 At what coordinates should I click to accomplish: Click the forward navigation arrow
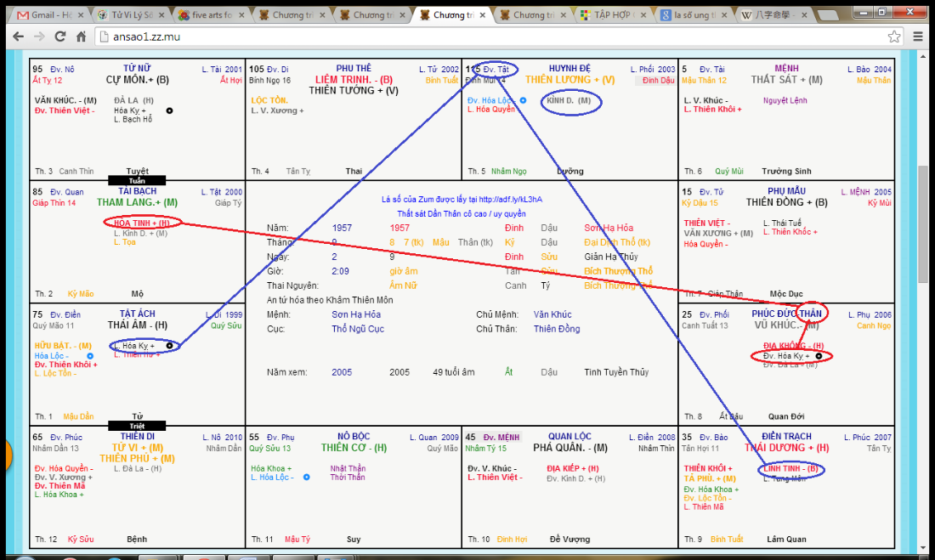pyautogui.click(x=38, y=37)
